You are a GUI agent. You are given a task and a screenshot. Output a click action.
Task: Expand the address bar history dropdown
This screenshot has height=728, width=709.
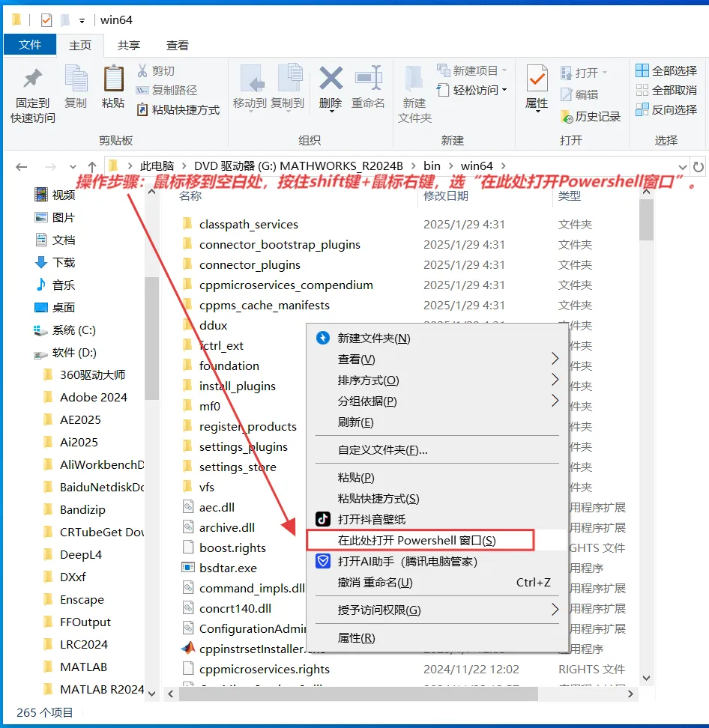pyautogui.click(x=682, y=167)
